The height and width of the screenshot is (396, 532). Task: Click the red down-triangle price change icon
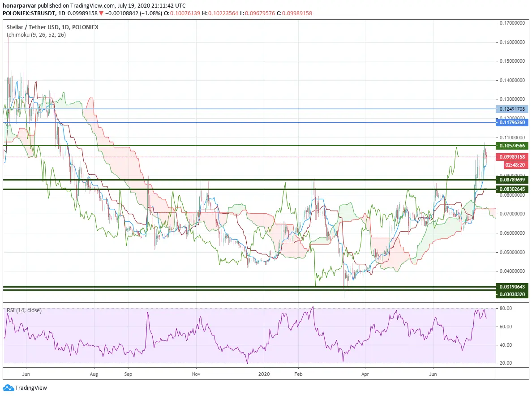101,13
